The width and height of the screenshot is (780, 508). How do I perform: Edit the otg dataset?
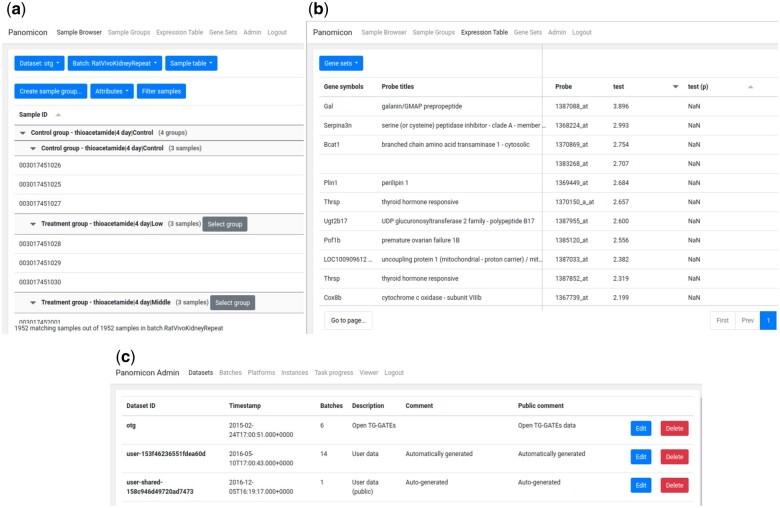pos(641,428)
